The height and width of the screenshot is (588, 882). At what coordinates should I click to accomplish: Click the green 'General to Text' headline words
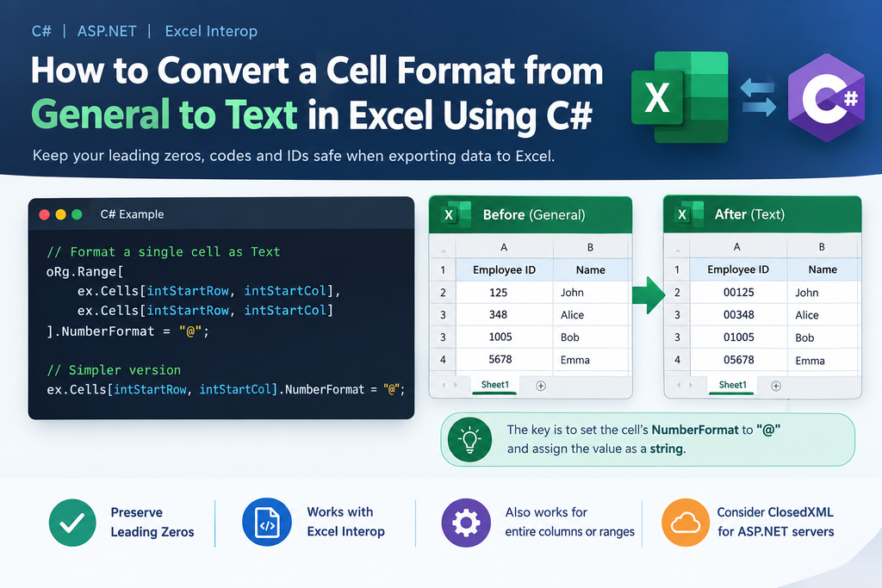pyautogui.click(x=165, y=115)
